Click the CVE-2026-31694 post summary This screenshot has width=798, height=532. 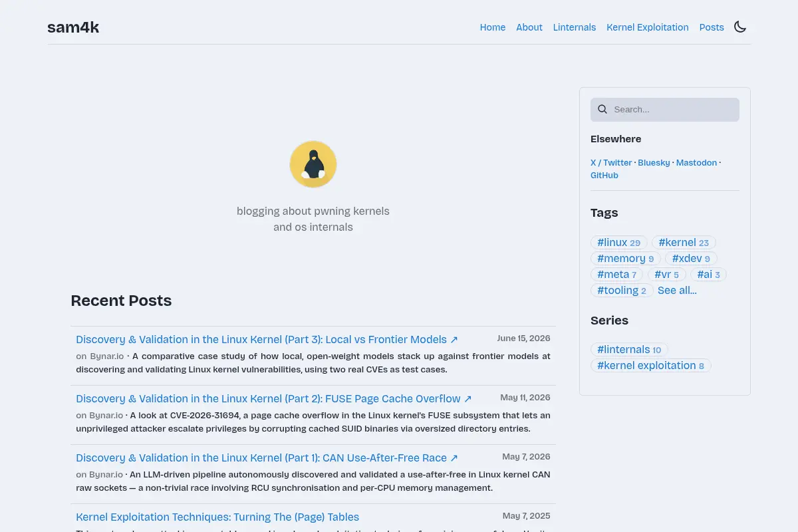pos(313,422)
